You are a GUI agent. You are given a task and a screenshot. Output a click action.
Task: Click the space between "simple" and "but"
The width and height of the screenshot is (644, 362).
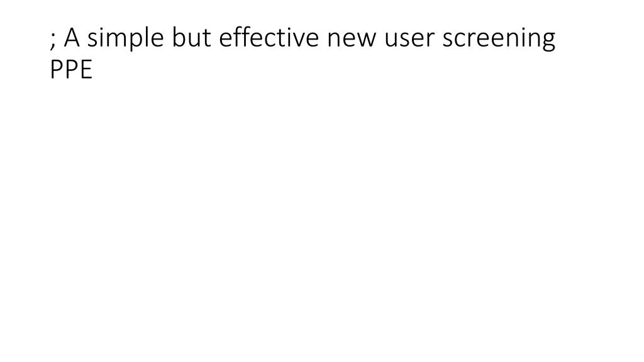click(167, 38)
